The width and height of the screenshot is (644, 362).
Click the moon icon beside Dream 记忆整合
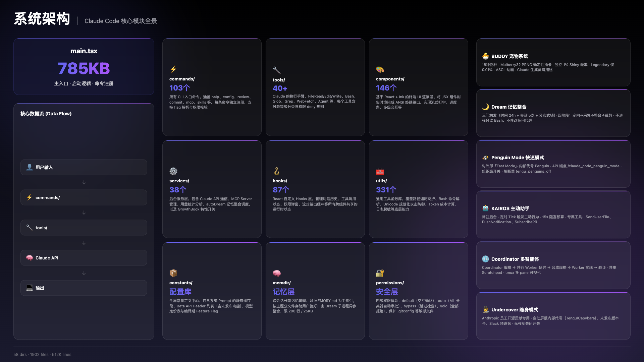coord(485,107)
